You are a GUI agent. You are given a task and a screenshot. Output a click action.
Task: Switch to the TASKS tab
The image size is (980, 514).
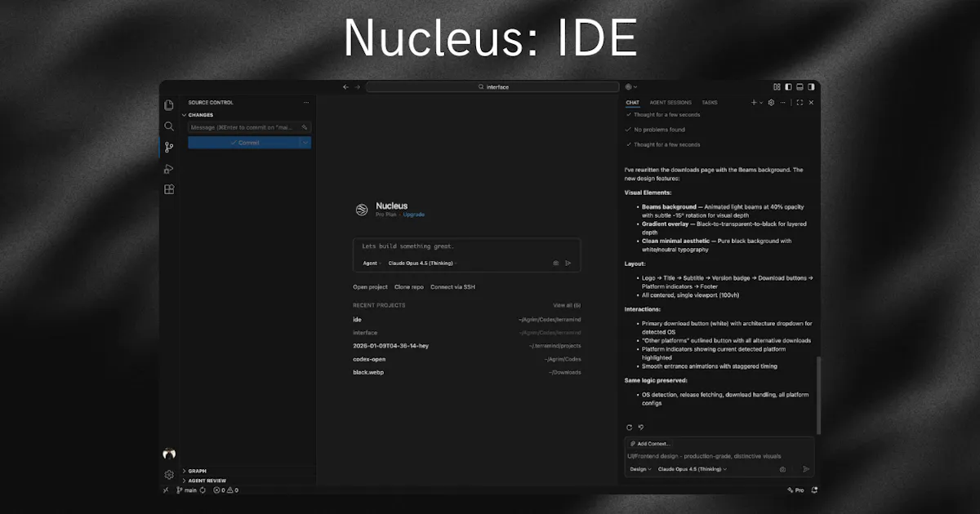pyautogui.click(x=710, y=103)
